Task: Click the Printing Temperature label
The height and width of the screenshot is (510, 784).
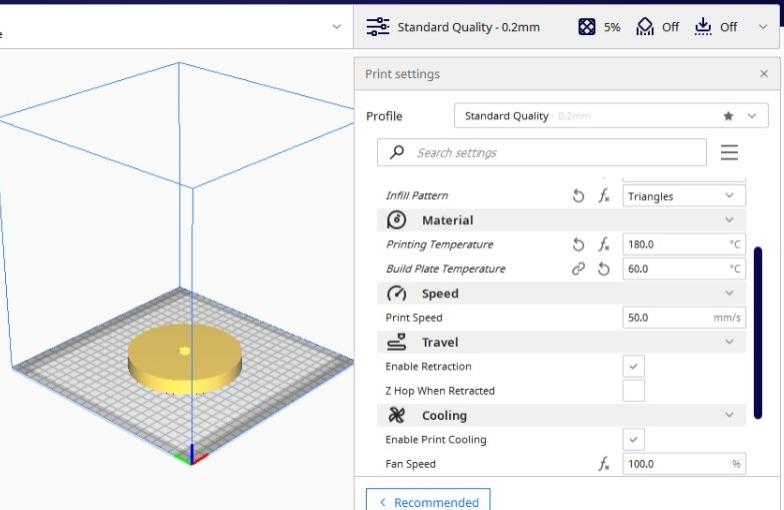Action: [x=439, y=244]
